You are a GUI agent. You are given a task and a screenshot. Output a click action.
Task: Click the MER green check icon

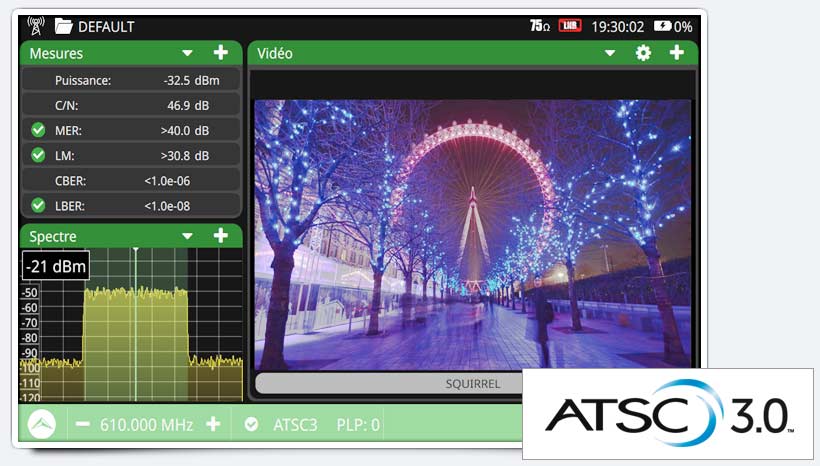(x=38, y=130)
